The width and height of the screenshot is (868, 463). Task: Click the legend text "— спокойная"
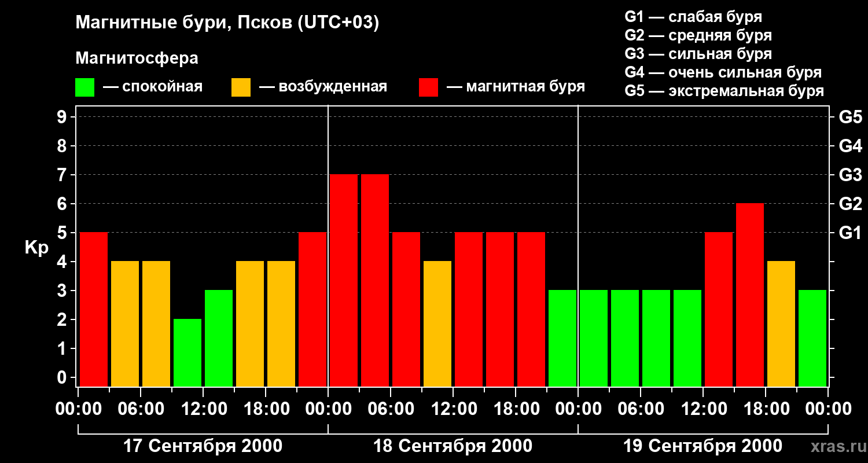pos(153,87)
